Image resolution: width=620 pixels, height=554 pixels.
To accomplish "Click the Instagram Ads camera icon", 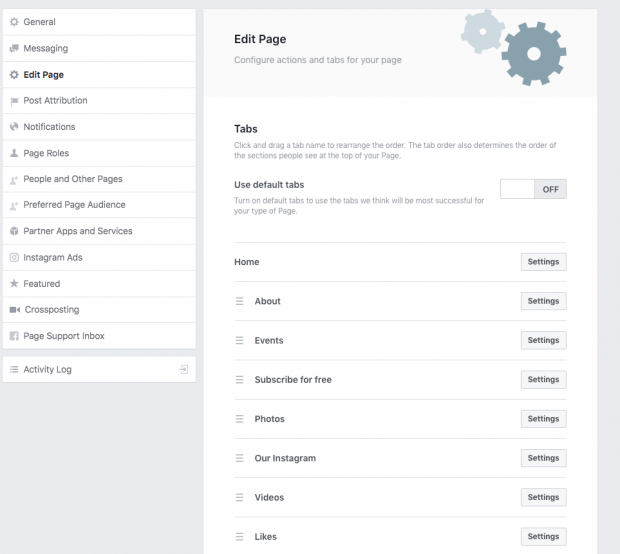I will click(x=14, y=257).
